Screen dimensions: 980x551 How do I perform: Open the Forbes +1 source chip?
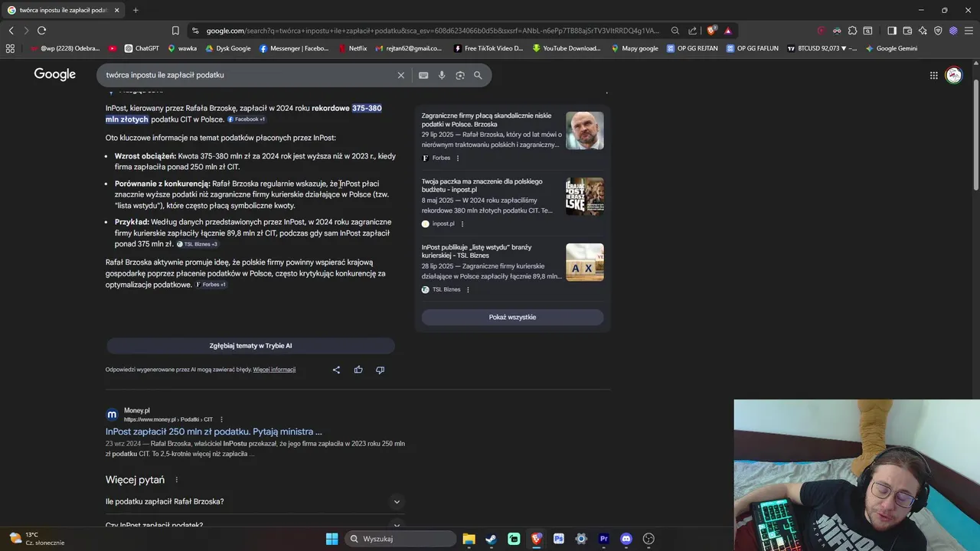pyautogui.click(x=211, y=285)
